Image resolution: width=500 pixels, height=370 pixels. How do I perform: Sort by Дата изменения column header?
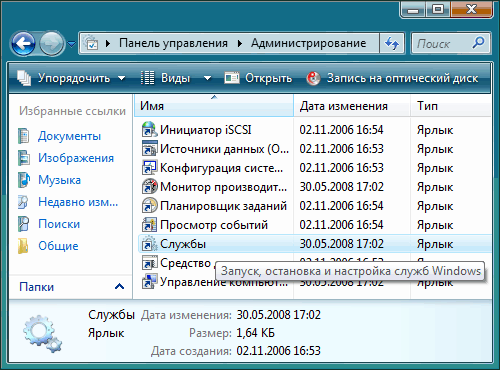point(352,106)
